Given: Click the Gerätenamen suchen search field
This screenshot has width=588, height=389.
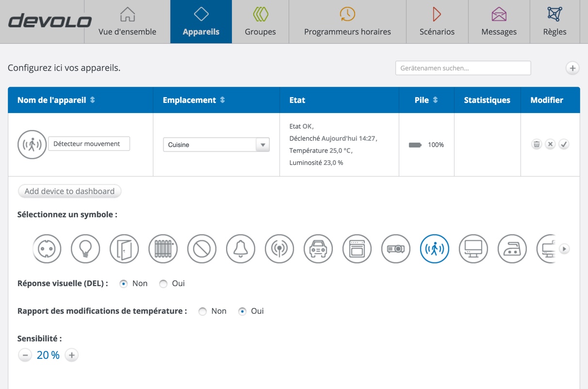Looking at the screenshot, I should click(463, 68).
